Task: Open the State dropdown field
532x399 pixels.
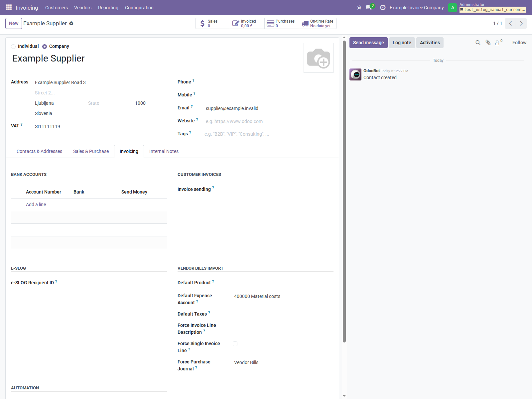Action: point(109,103)
